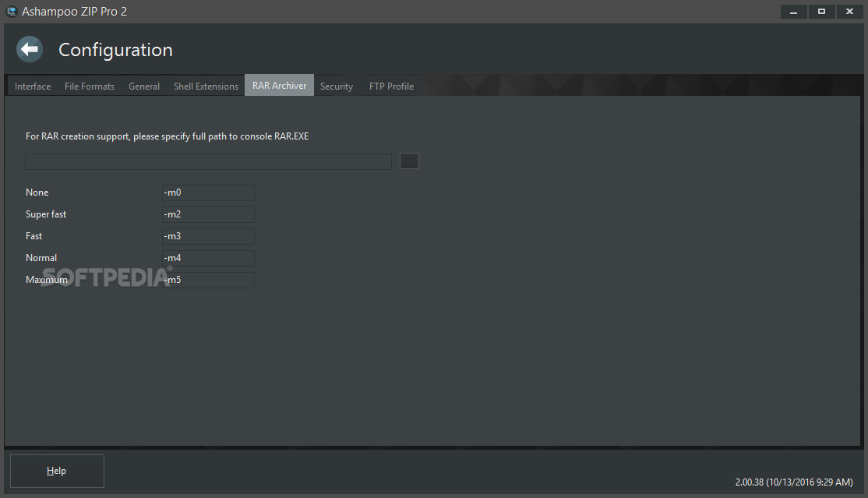
Task: Click the Normal label
Action: [x=41, y=258]
